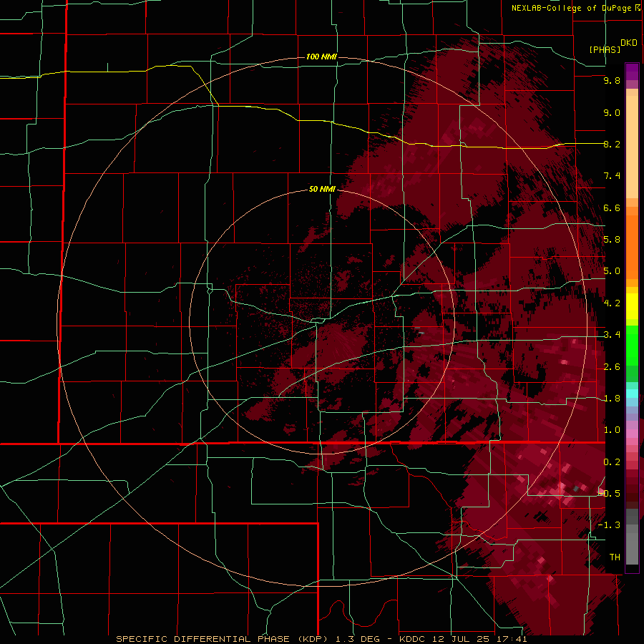The image size is (644, 644).
Task: Click the 9.8 scale value
Action: [612, 80]
